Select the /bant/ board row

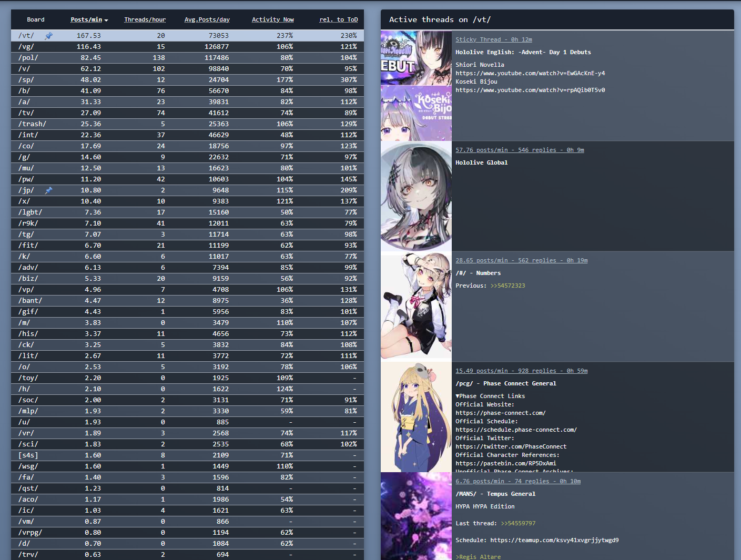tap(187, 301)
